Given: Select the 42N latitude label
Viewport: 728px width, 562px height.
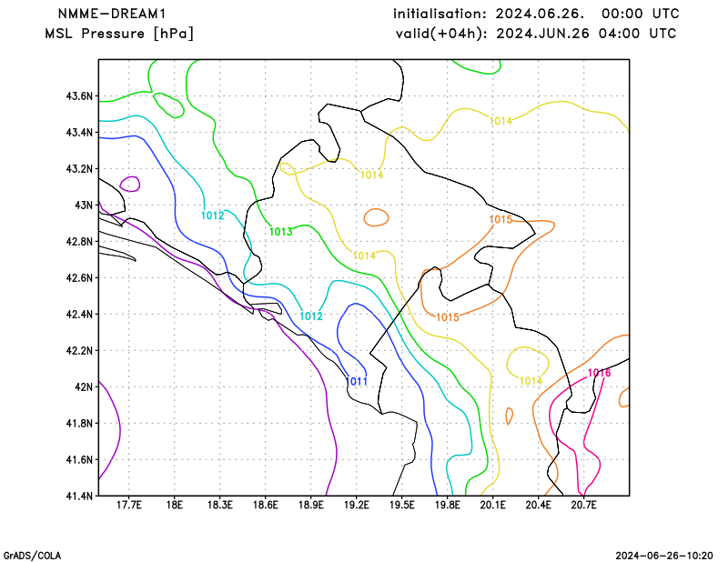Looking at the screenshot, I should (84, 387).
